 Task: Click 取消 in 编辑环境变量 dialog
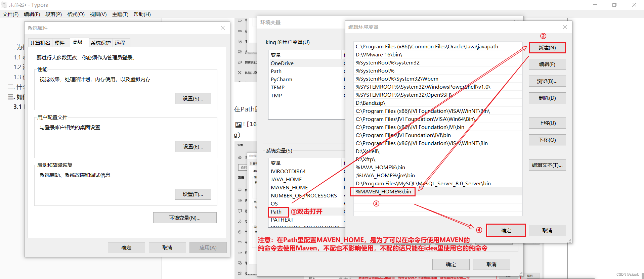[547, 231]
